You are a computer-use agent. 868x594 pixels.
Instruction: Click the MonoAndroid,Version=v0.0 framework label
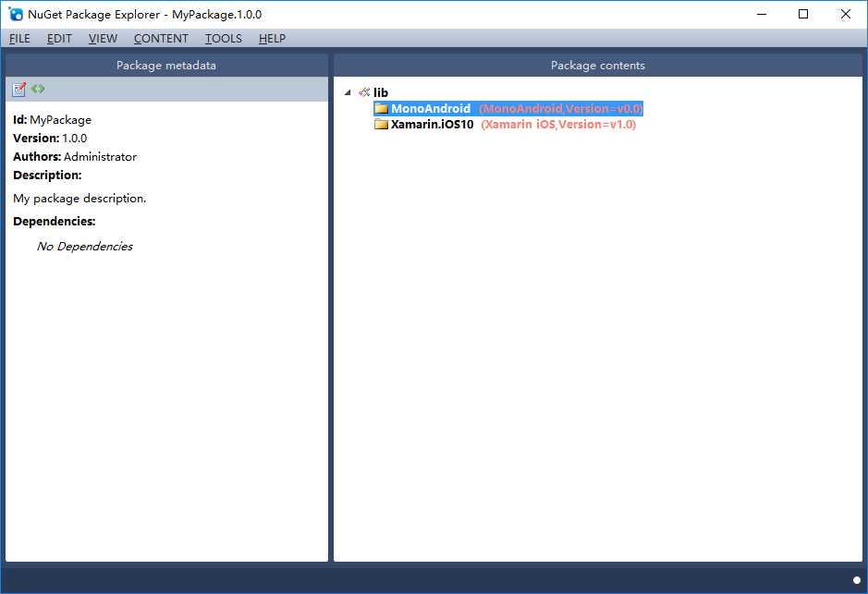pos(561,108)
